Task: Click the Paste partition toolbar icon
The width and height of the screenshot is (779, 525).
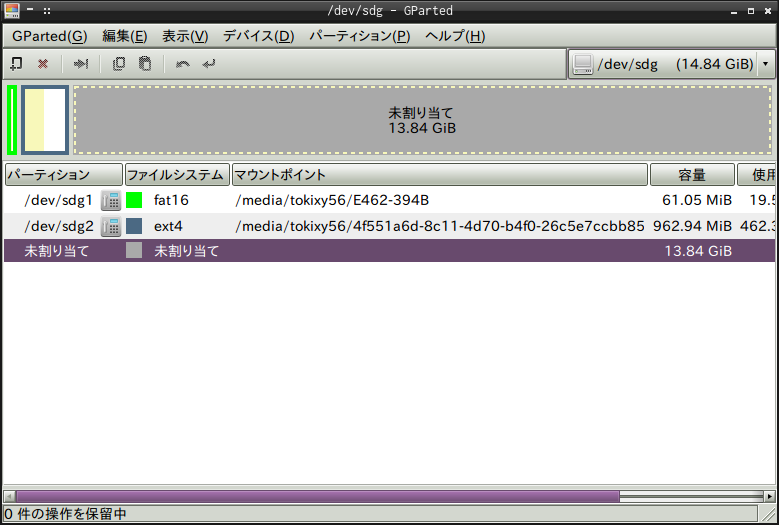Action: [x=145, y=64]
